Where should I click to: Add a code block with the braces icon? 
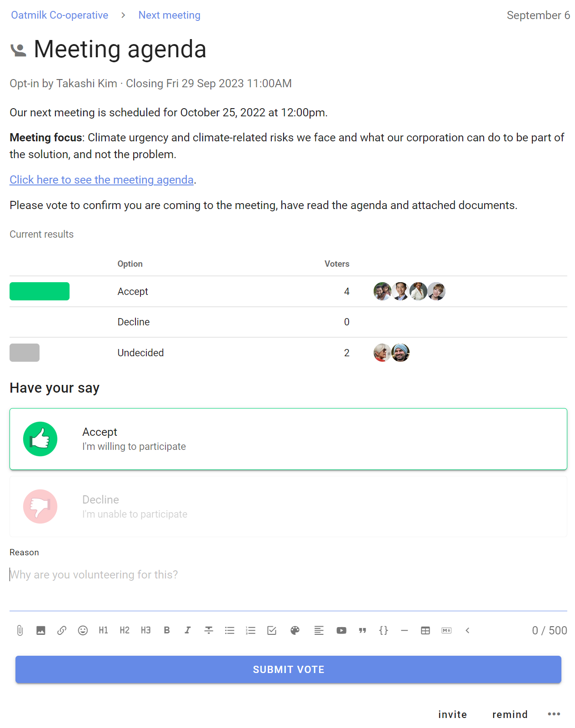point(383,630)
